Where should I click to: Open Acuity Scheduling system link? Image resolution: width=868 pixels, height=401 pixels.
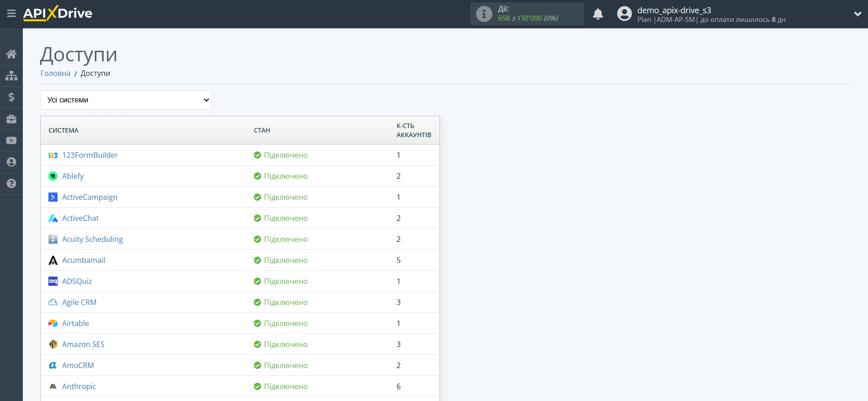pyautogui.click(x=92, y=239)
